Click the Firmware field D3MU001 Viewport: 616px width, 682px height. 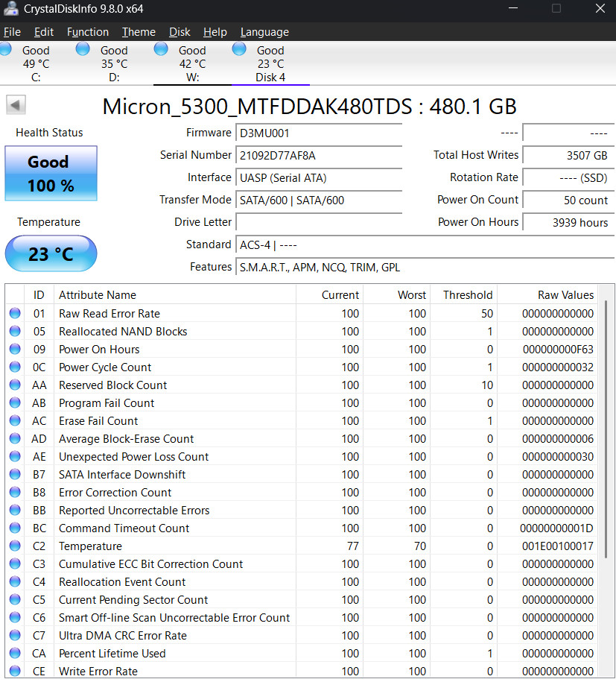point(319,133)
